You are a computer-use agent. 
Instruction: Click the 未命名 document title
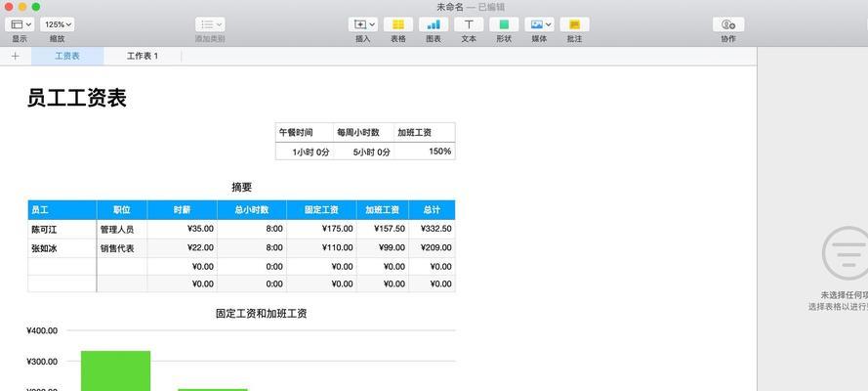(x=449, y=7)
